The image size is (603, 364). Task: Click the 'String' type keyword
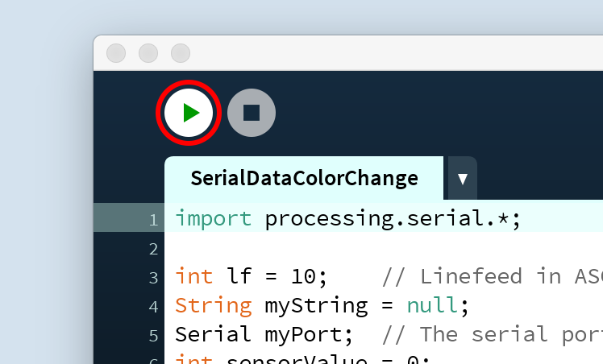(214, 306)
